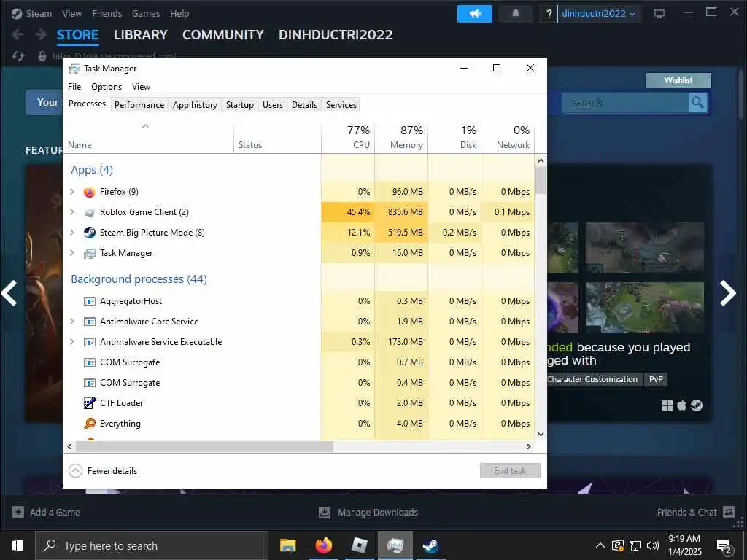Go forward with Steam forward arrow
The height and width of the screenshot is (560, 747).
[x=41, y=34]
